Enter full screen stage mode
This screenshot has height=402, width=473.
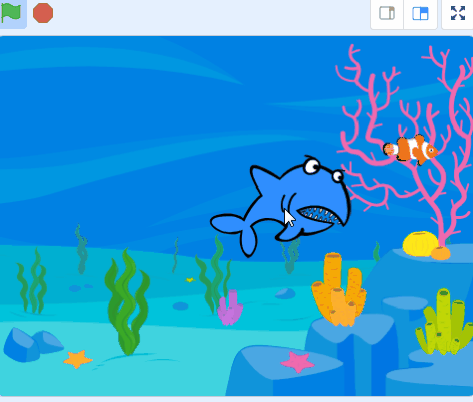pos(458,13)
